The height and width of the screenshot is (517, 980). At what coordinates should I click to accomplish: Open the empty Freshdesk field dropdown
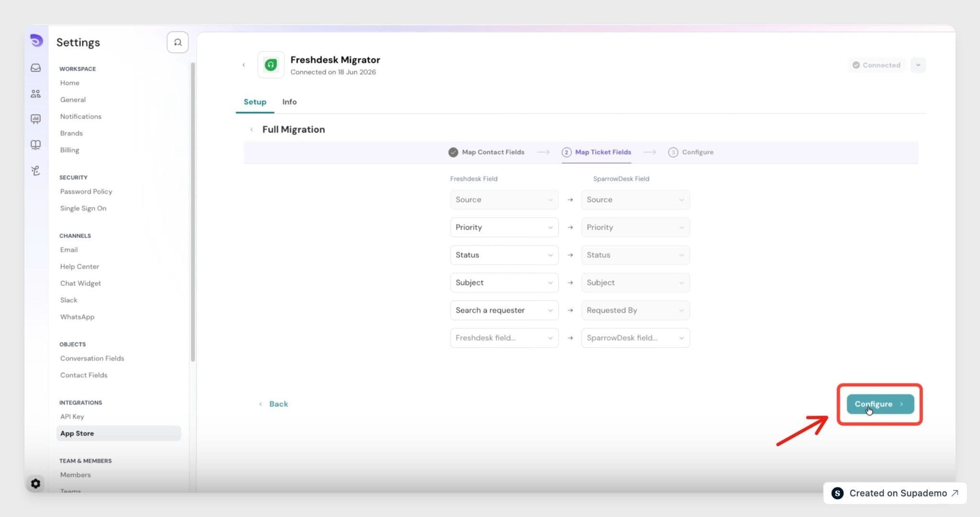click(504, 338)
